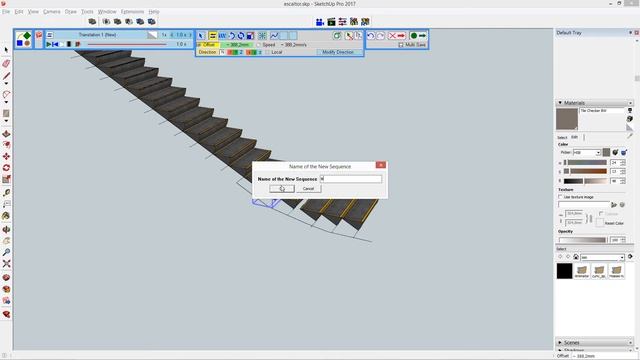This screenshot has width=640, height=360.
Task: Switch to the Select tab in Materials
Action: [562, 138]
